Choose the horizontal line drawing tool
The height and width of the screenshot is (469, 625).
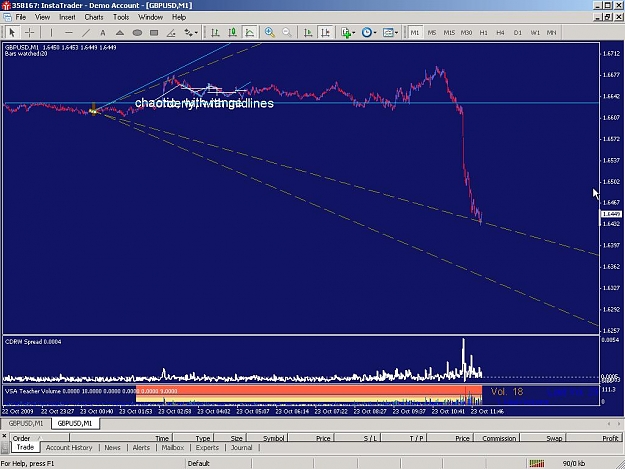(69, 33)
